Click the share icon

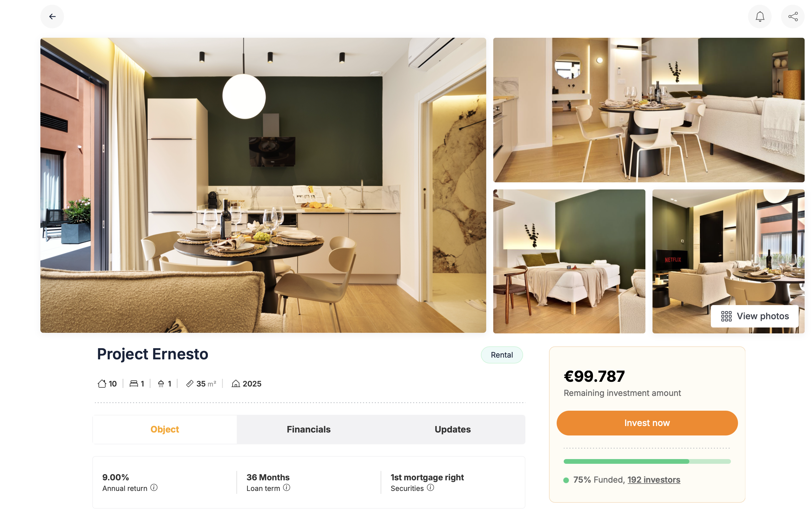[793, 17]
